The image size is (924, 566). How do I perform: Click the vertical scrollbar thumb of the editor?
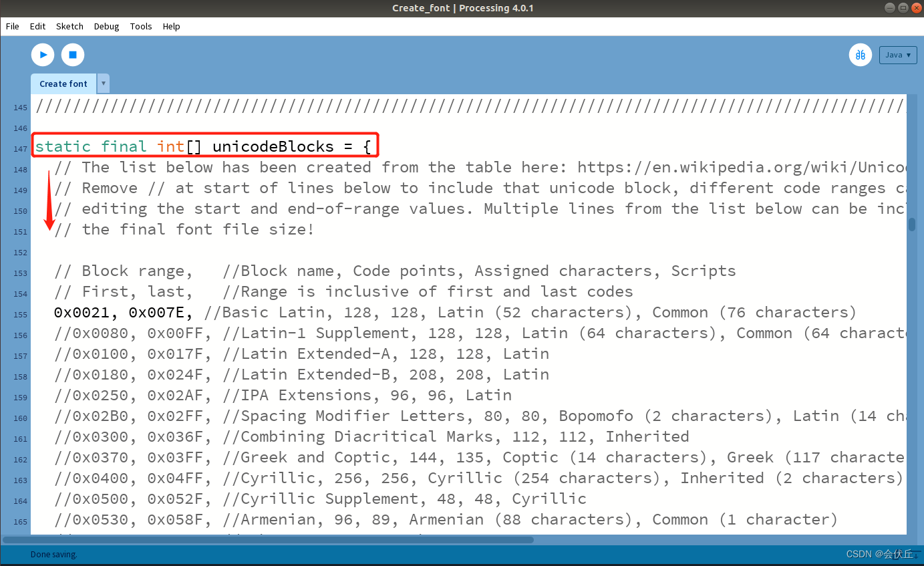tap(911, 225)
